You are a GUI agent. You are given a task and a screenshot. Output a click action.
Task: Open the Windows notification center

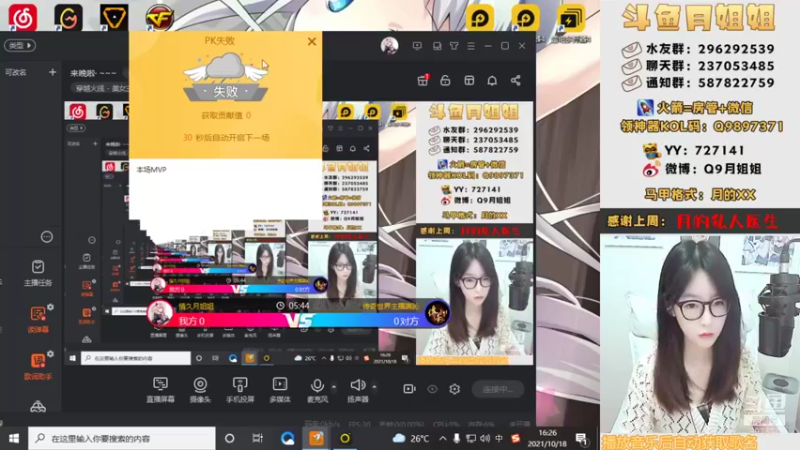pyautogui.click(x=582, y=438)
